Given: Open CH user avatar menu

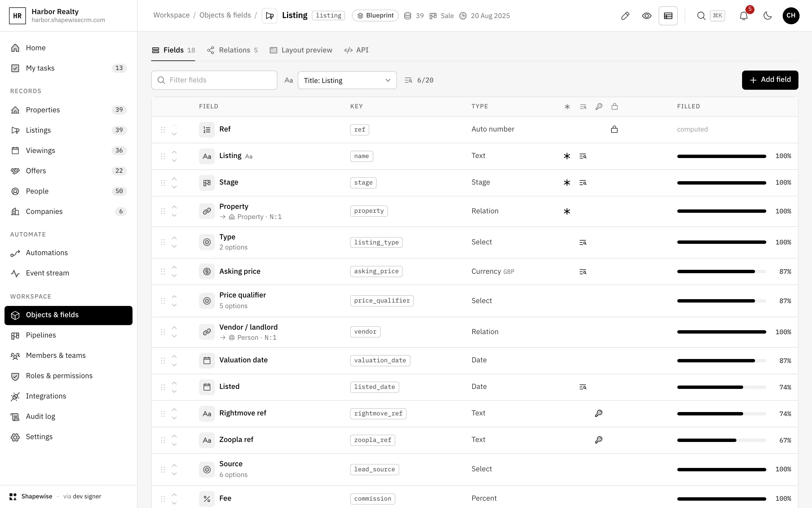Looking at the screenshot, I should (791, 16).
